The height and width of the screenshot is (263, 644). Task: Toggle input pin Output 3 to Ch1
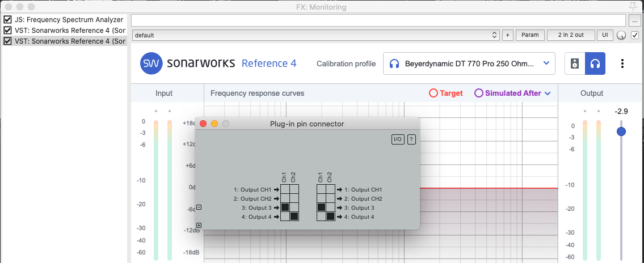[x=285, y=207]
